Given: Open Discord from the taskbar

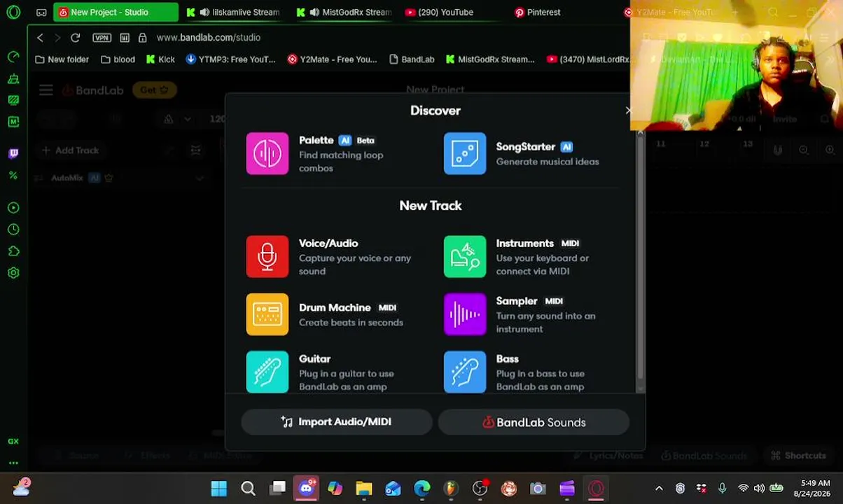Looking at the screenshot, I should (306, 489).
